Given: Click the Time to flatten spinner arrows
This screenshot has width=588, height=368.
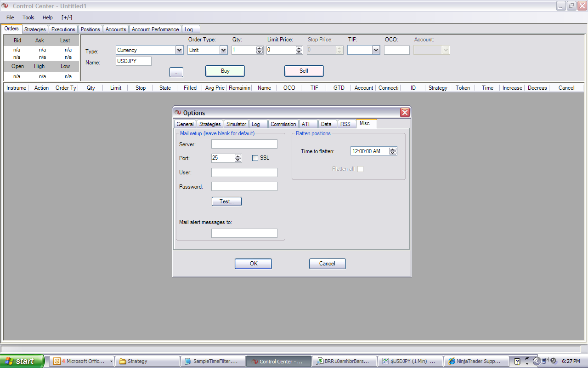Looking at the screenshot, I should click(x=393, y=151).
